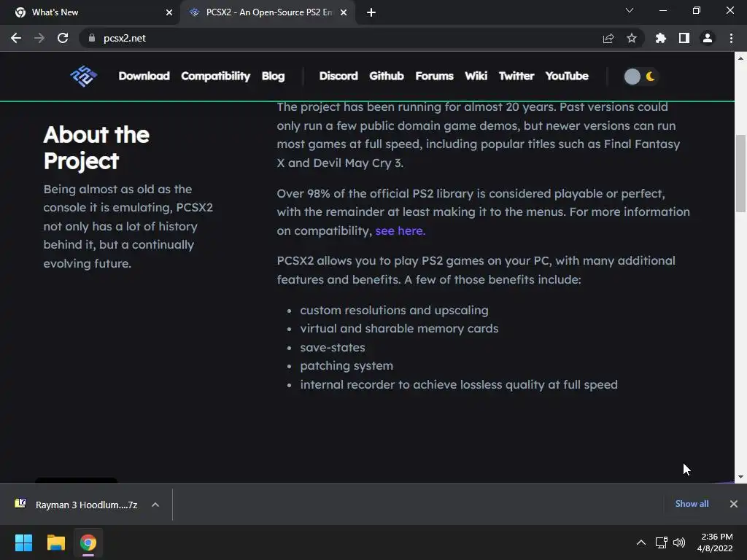Image resolution: width=747 pixels, height=560 pixels.
Task: Open the Chrome profile avatar menu
Action: point(708,38)
